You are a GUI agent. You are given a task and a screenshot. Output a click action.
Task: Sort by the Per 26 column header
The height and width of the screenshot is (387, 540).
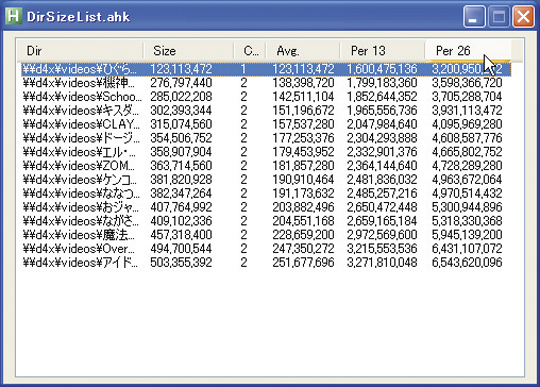468,51
